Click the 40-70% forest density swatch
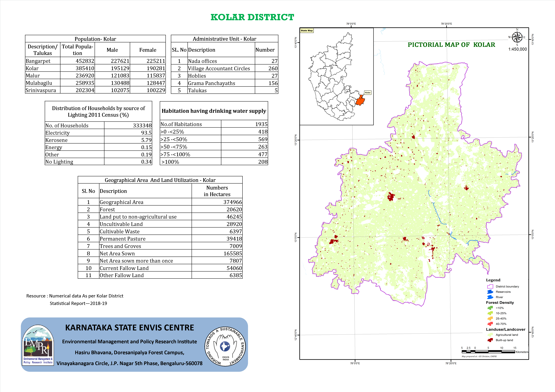Screen dimensions: 555x392 (x=490, y=324)
